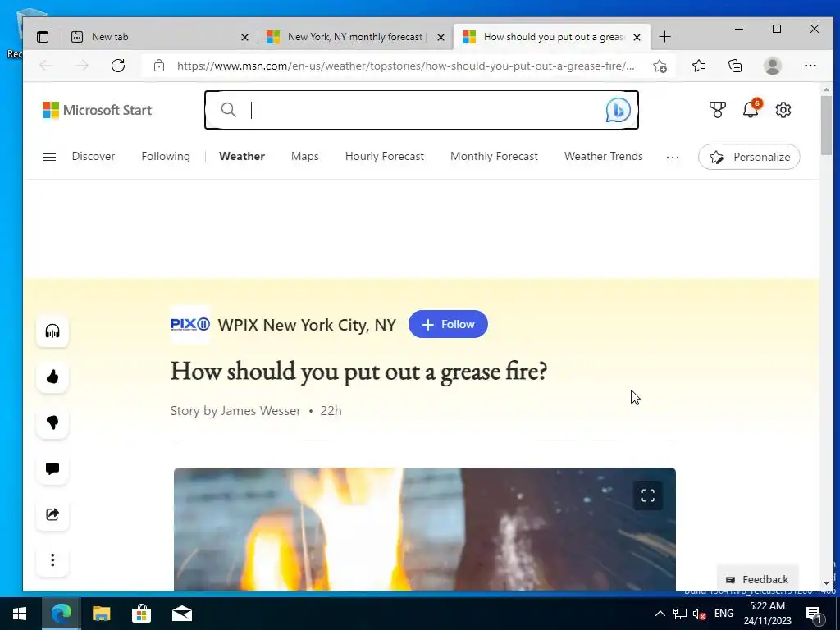The width and height of the screenshot is (840, 630).
Task: Select the Weather nav item
Action: pyautogui.click(x=242, y=157)
